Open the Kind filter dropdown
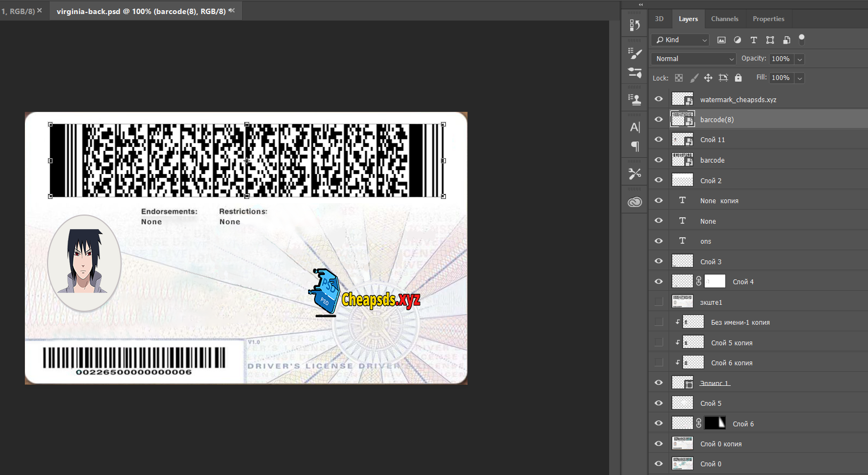 pos(680,40)
